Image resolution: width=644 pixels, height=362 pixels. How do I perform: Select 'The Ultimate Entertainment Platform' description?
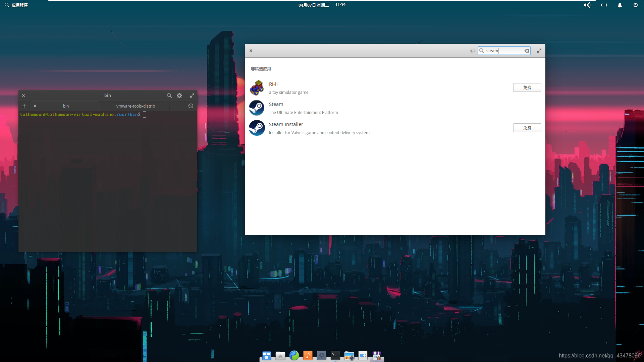point(303,113)
